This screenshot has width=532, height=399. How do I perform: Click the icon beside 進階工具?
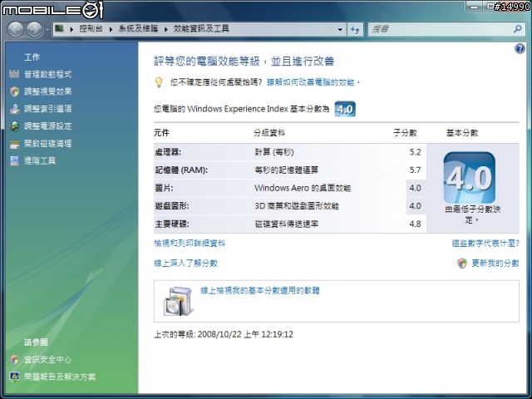pos(14,160)
